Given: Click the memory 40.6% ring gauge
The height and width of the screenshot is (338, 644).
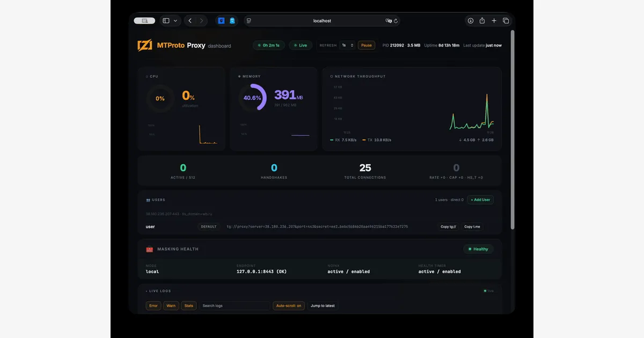Looking at the screenshot, I should click(x=252, y=98).
